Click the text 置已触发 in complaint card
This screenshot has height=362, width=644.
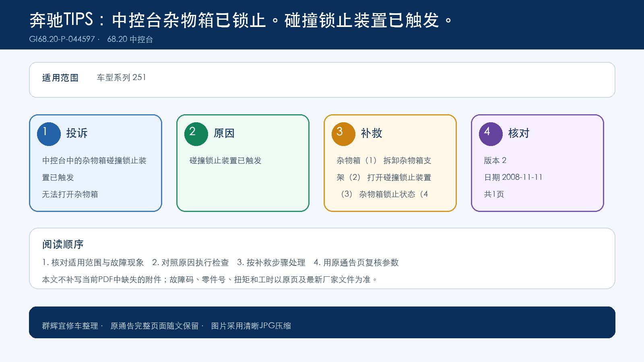(x=58, y=177)
